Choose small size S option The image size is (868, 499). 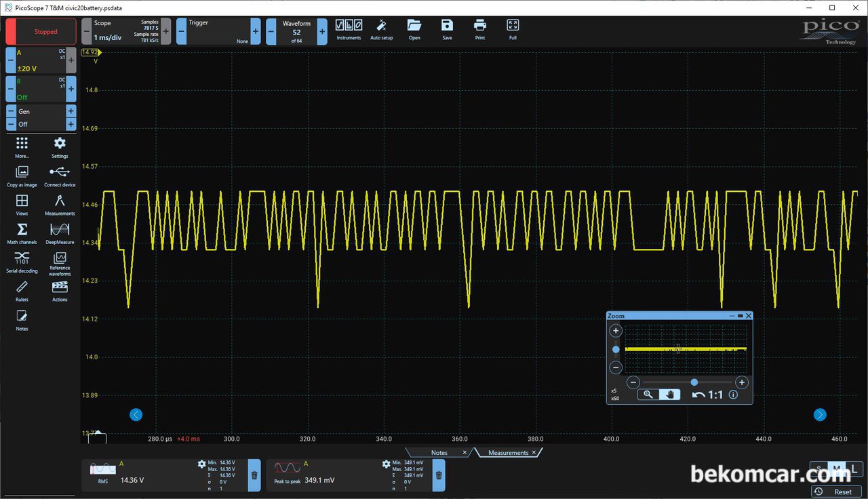pyautogui.click(x=819, y=469)
